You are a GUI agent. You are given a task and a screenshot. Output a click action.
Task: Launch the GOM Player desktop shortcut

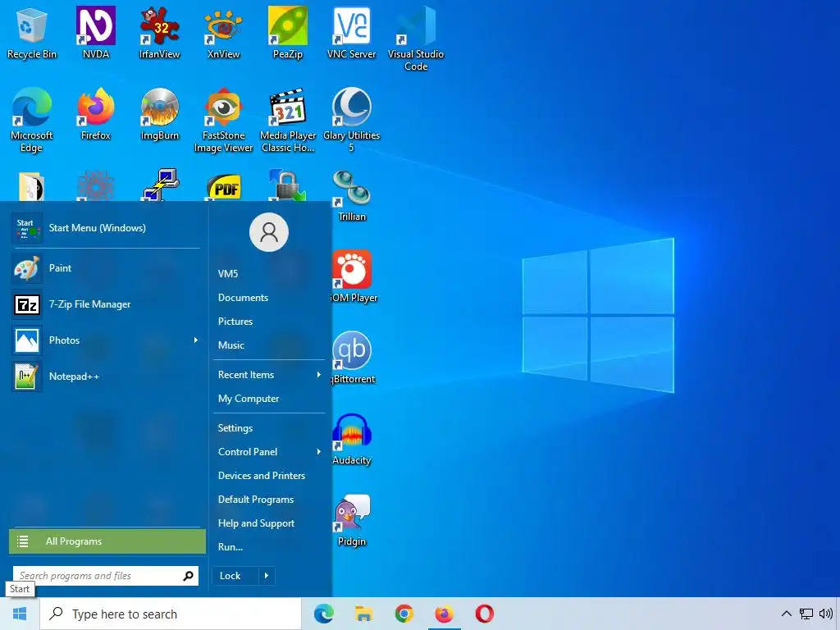click(x=354, y=276)
